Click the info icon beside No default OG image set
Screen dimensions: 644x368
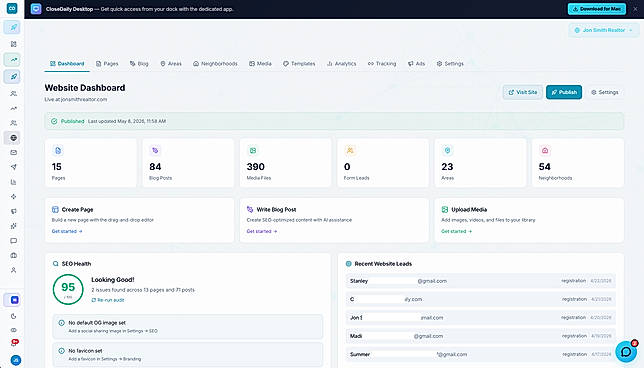tap(62, 323)
